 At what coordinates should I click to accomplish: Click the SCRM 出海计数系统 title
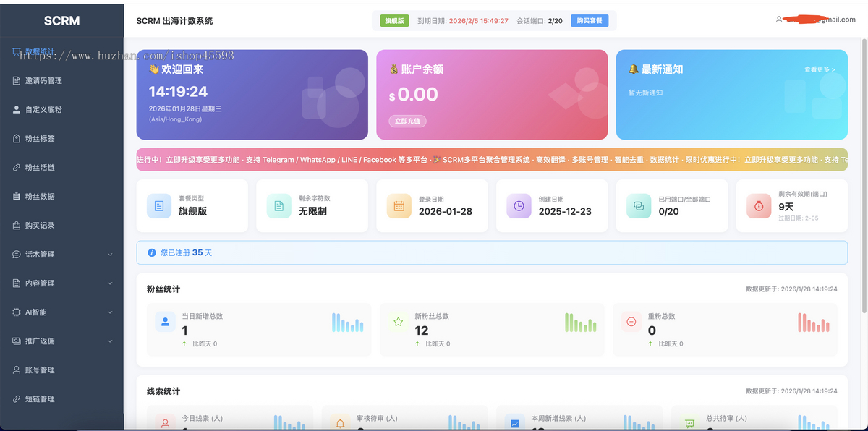[174, 21]
